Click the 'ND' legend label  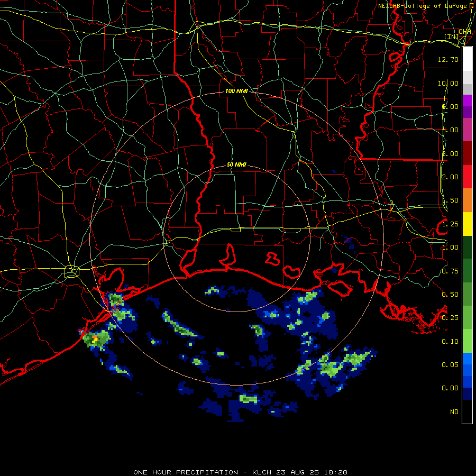[x=454, y=411]
